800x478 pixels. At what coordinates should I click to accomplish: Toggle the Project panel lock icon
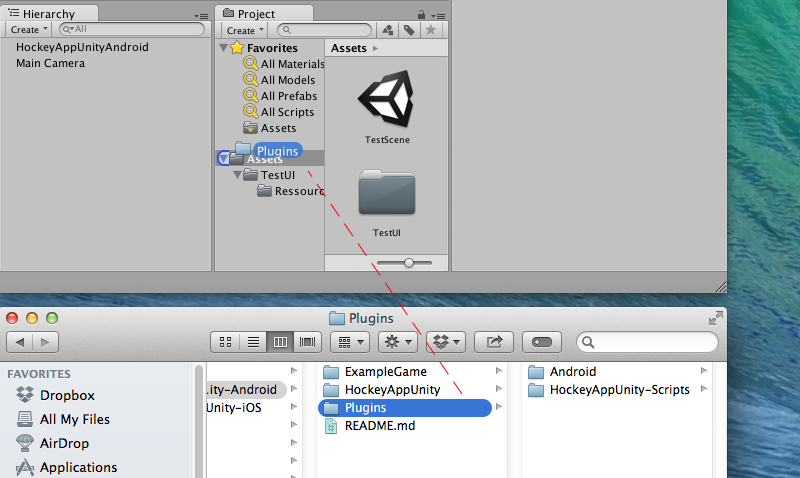(421, 14)
